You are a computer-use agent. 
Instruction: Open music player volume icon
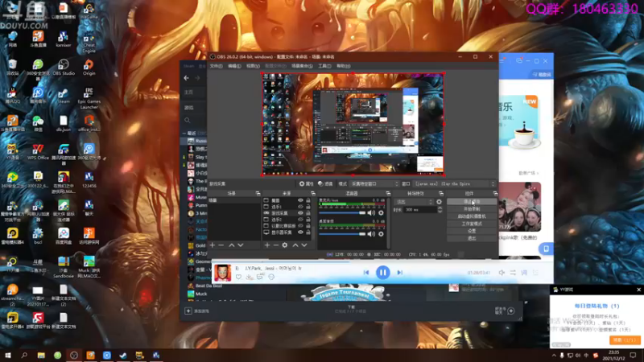click(x=502, y=273)
